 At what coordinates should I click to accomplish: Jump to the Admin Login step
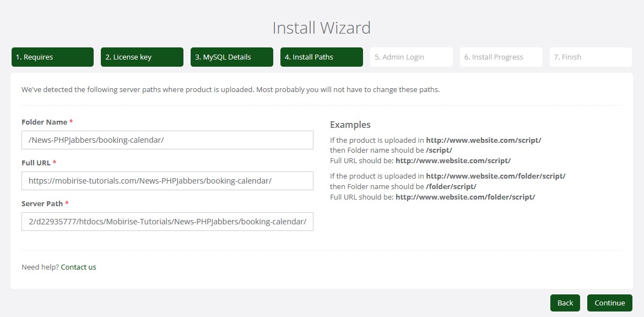pos(411,57)
